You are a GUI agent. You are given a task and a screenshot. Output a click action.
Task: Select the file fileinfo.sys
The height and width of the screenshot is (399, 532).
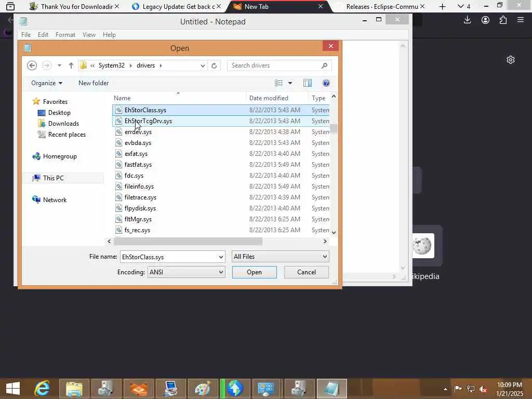coord(220,187)
